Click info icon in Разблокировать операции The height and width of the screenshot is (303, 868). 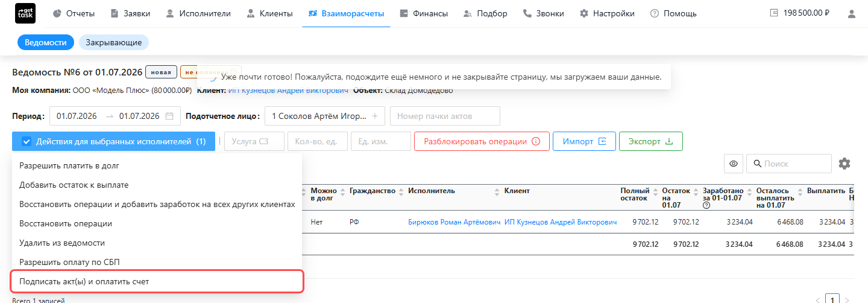pyautogui.click(x=536, y=142)
